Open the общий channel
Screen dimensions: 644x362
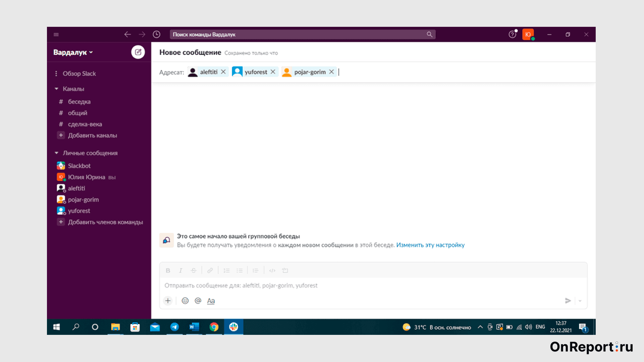coord(77,113)
